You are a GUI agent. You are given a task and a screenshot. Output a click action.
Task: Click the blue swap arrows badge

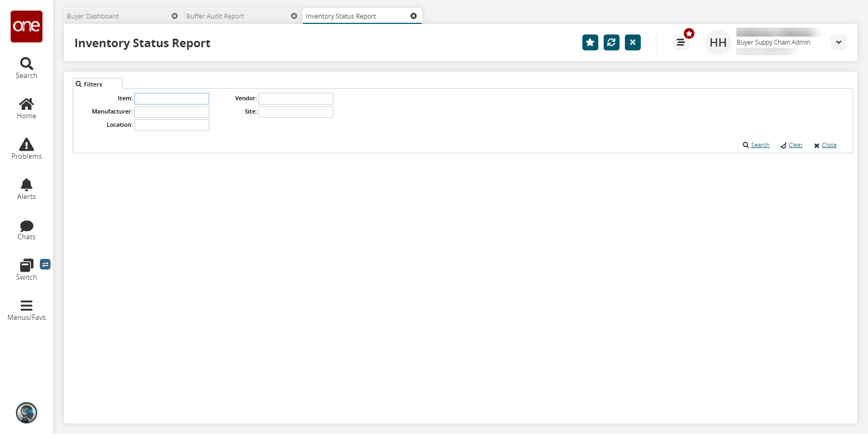tap(45, 264)
